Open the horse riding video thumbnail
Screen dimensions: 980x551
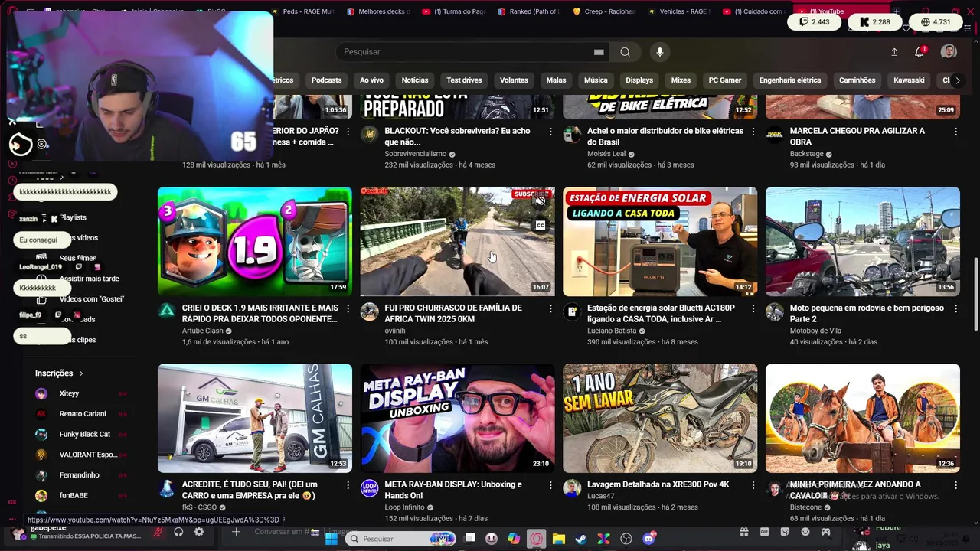[x=863, y=419]
